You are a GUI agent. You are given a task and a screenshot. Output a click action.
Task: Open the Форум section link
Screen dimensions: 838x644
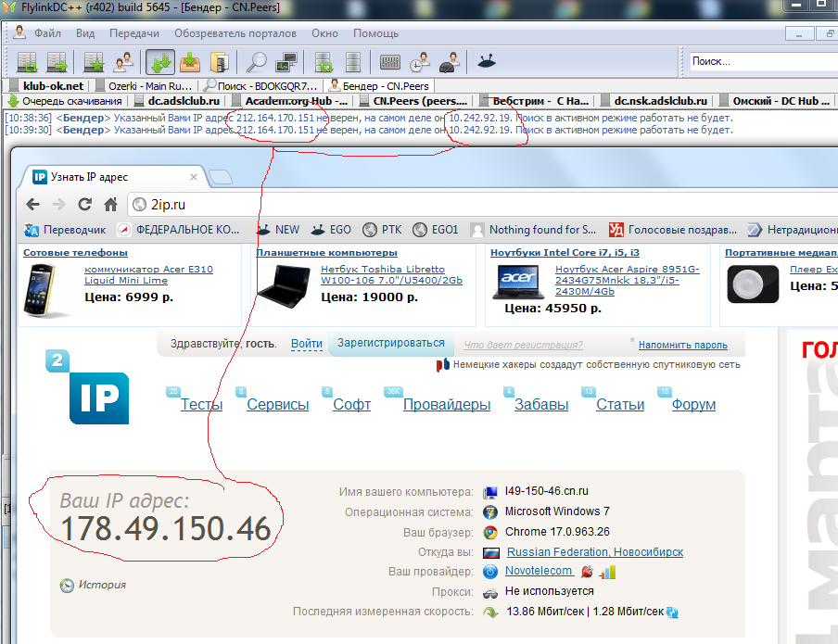click(x=693, y=405)
